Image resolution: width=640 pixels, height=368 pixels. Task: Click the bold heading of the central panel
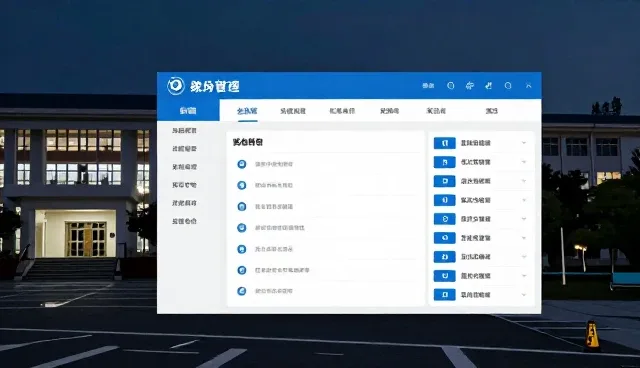[x=248, y=142]
